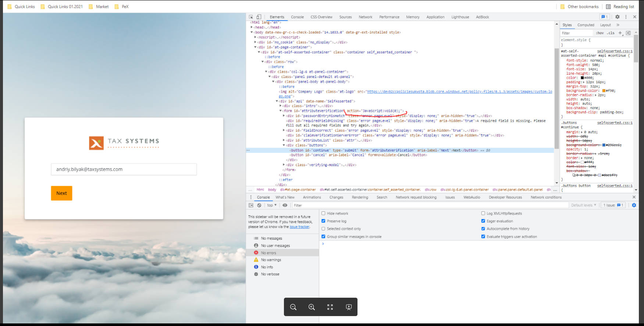Open color picker for #000 color swatch

pyautogui.click(x=582, y=78)
